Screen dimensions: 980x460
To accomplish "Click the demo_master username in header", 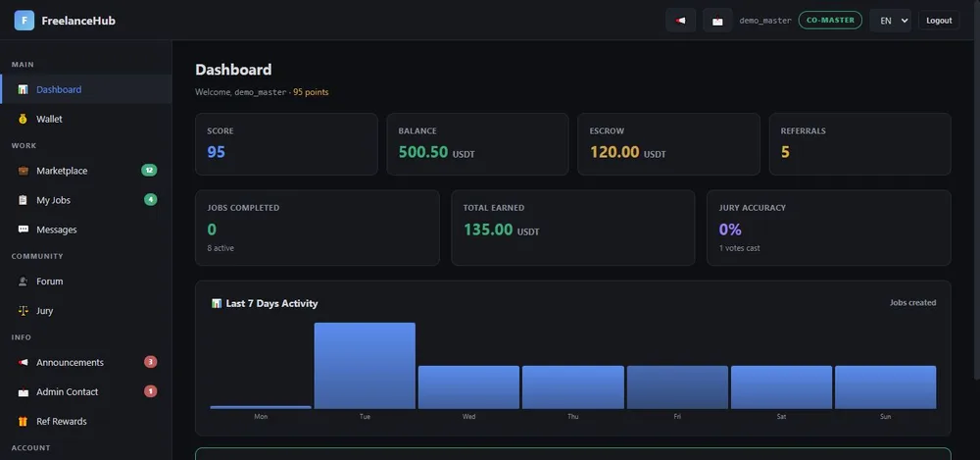I will 765,21.
